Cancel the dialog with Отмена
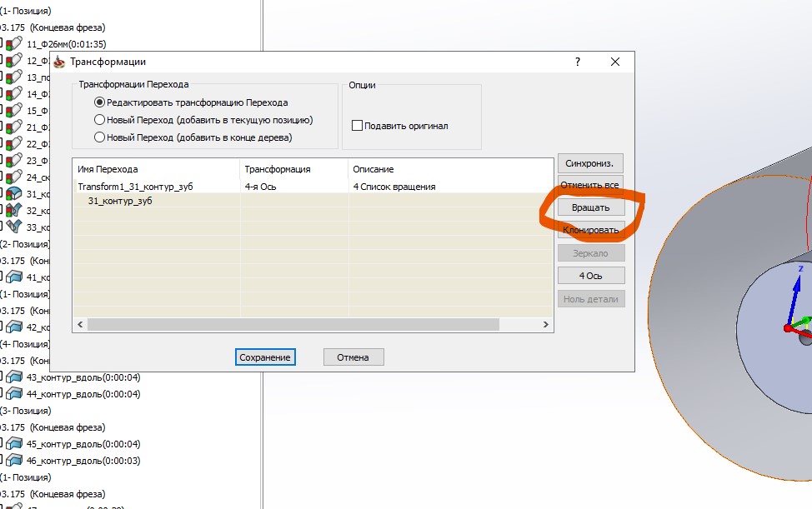Image resolution: width=812 pixels, height=509 pixels. click(x=353, y=357)
